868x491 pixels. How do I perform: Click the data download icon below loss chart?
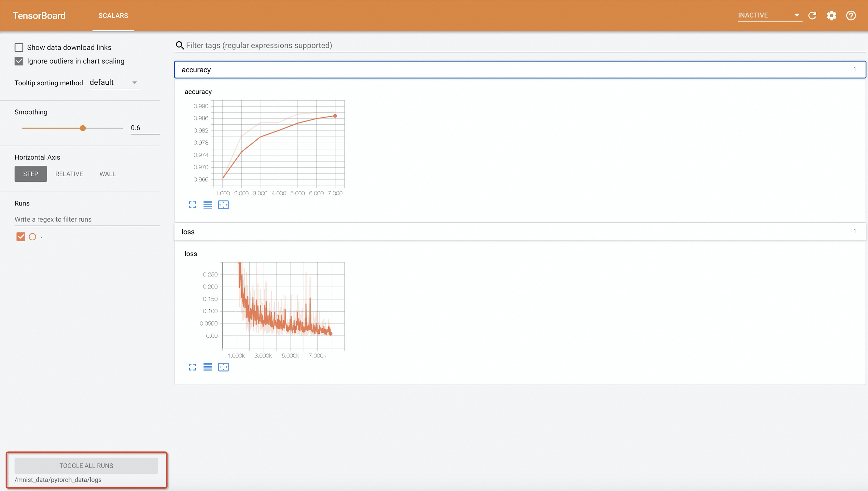(208, 367)
